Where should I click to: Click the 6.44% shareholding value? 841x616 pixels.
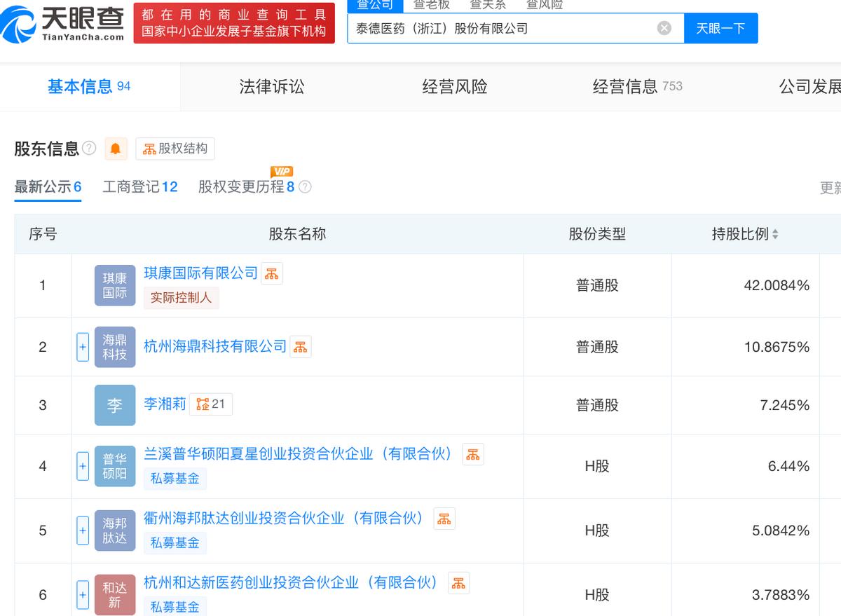pyautogui.click(x=788, y=466)
